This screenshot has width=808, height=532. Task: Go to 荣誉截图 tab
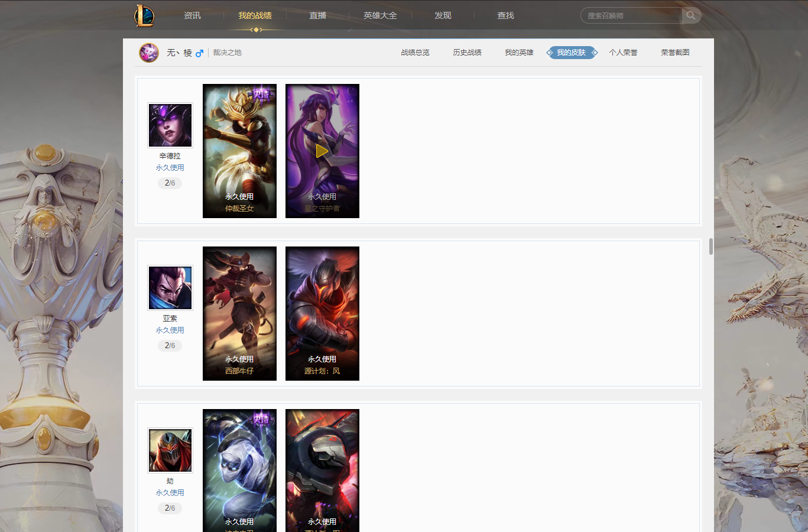pyautogui.click(x=675, y=53)
